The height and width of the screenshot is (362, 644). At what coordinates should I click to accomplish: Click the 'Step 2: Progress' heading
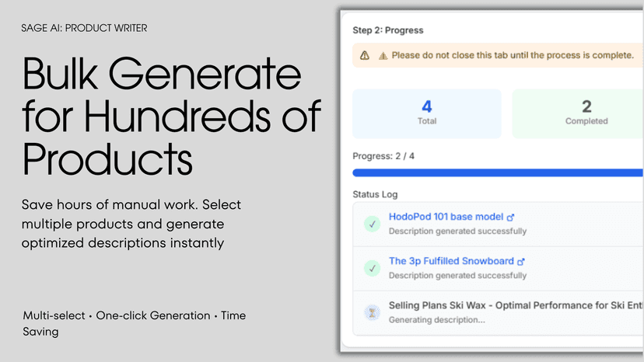[x=387, y=30]
